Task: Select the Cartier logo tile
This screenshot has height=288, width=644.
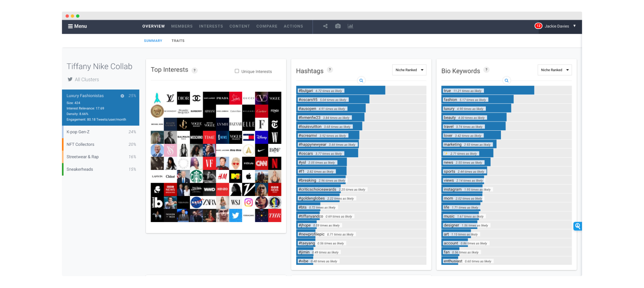Action: [261, 111]
